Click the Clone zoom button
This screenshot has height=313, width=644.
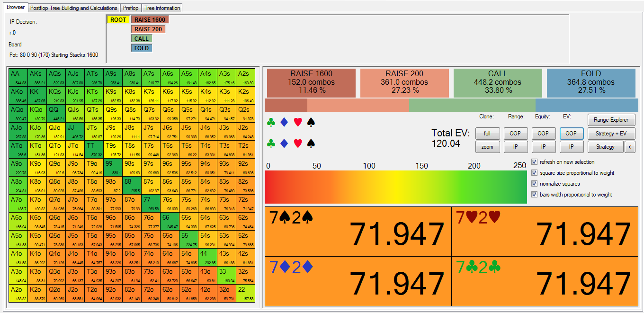pos(487,147)
